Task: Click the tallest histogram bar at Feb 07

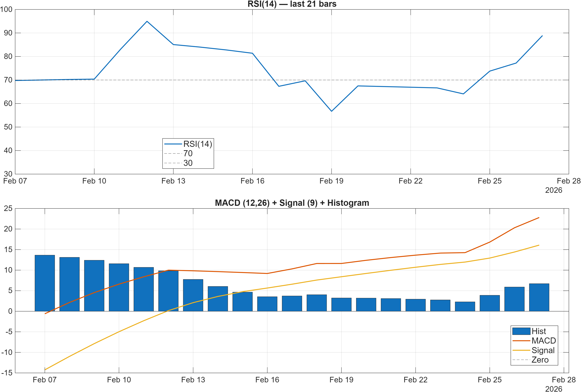Action: 45,283
